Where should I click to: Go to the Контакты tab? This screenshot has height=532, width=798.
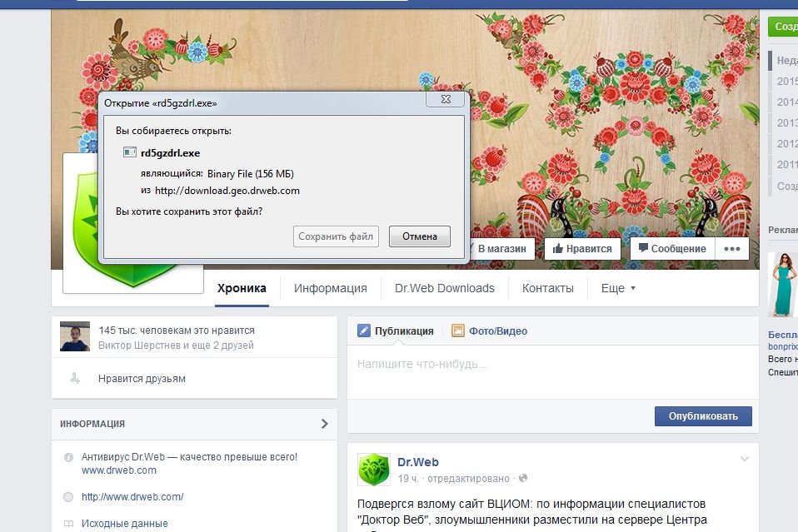coord(547,288)
